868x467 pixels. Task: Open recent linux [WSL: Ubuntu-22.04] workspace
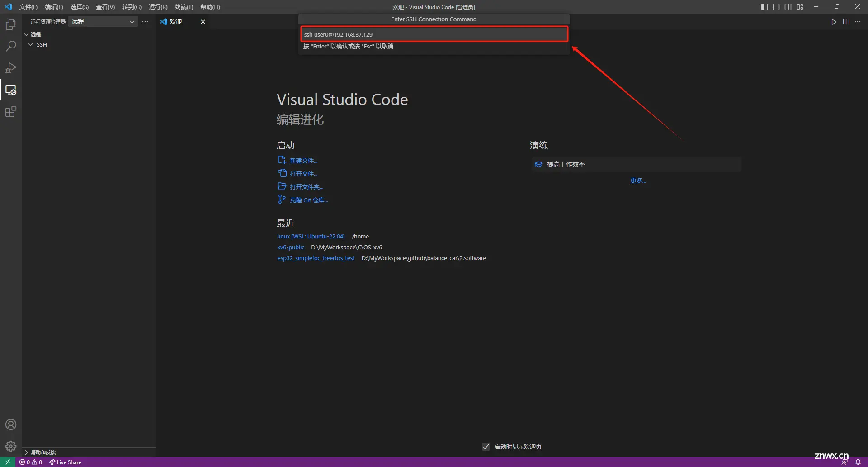[x=311, y=237]
